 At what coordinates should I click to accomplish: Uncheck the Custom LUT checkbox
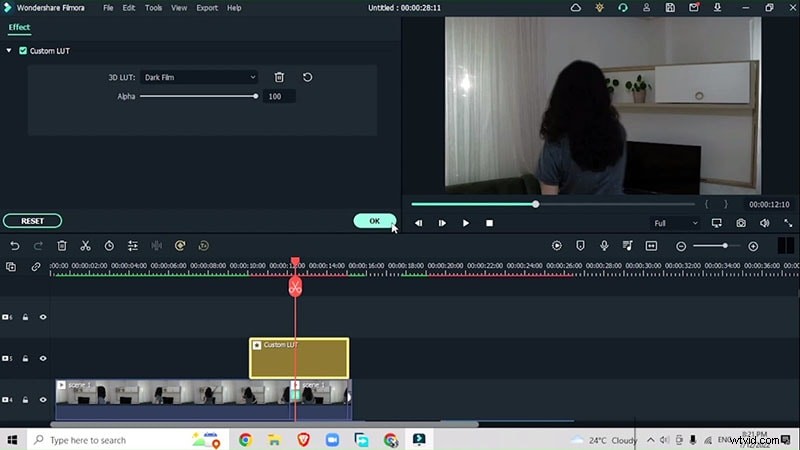[x=23, y=50]
